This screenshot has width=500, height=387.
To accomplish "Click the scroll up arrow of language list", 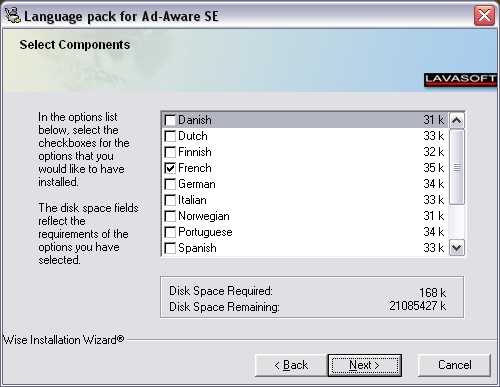I will (x=457, y=120).
